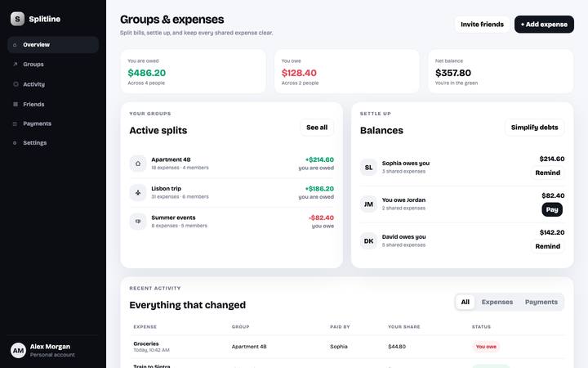Select the All activity filter tab

465,302
